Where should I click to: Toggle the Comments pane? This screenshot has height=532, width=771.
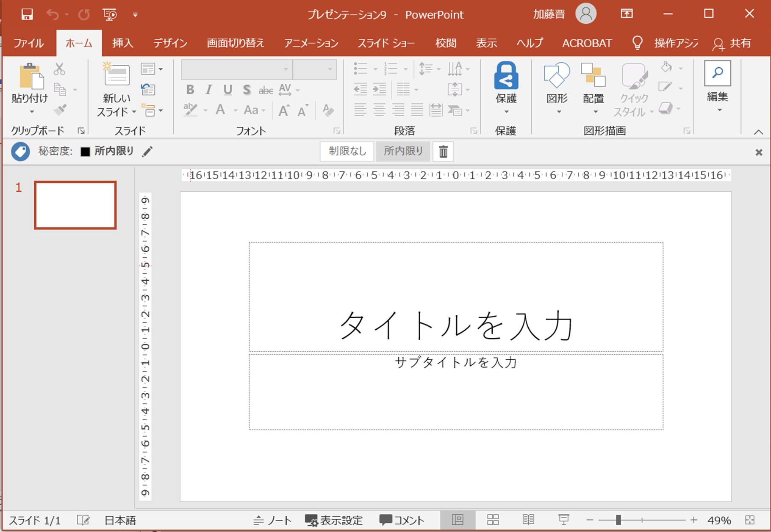(402, 520)
